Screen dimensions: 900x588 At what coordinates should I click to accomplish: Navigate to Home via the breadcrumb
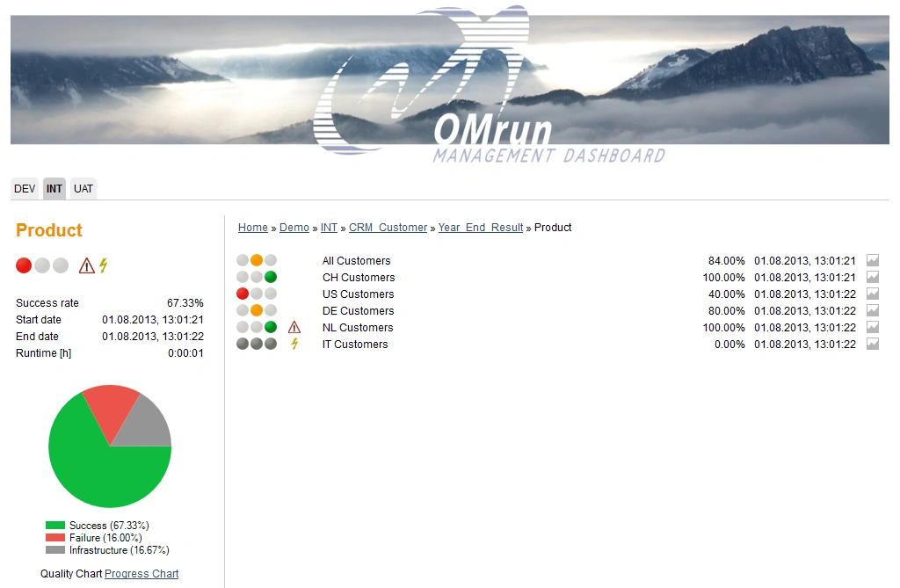[x=252, y=227]
